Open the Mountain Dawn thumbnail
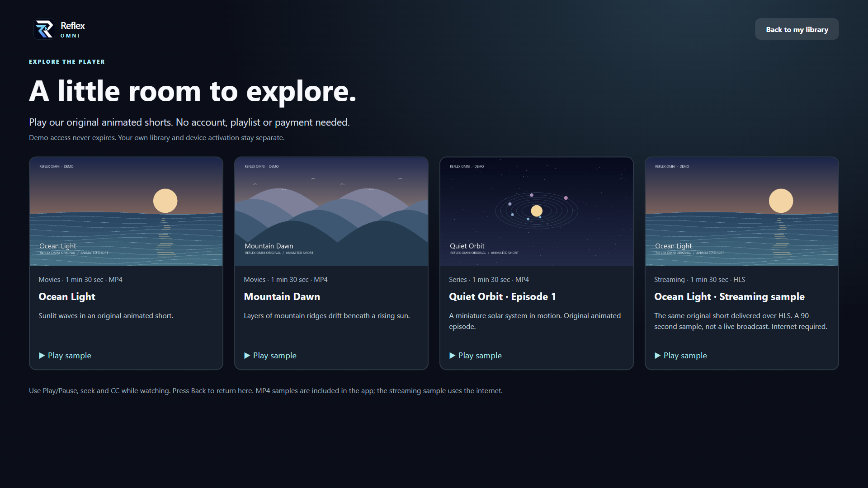This screenshot has height=488, width=868. (x=331, y=211)
